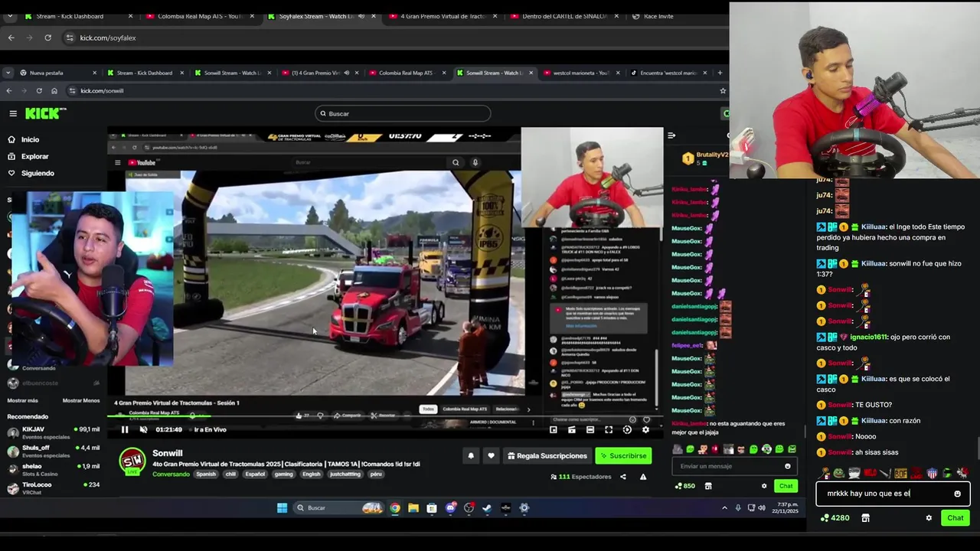Click Mostrar Menos in the sidebar
Viewport: 980px width, 551px height.
coord(81,400)
